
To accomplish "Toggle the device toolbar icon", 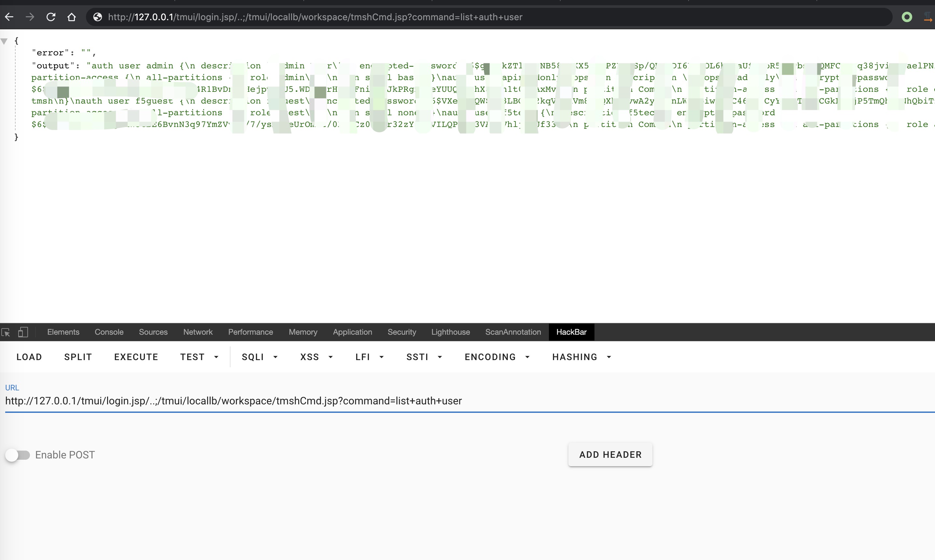I will [23, 332].
